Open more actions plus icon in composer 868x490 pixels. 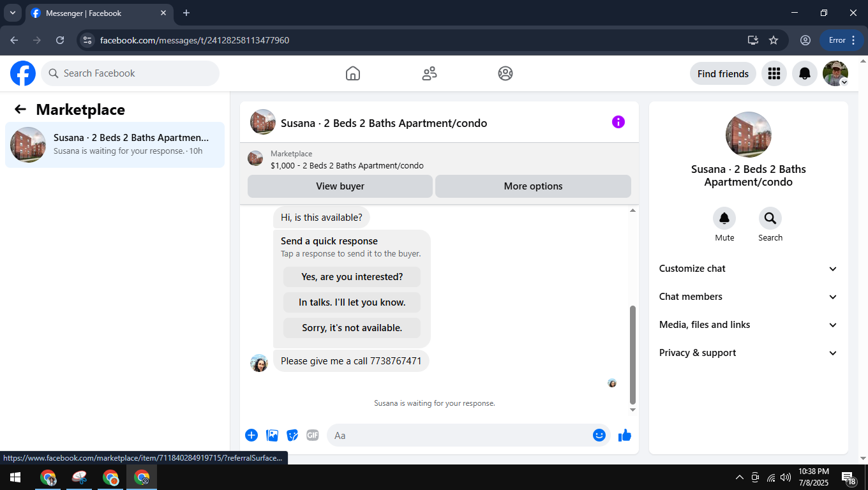tap(251, 435)
